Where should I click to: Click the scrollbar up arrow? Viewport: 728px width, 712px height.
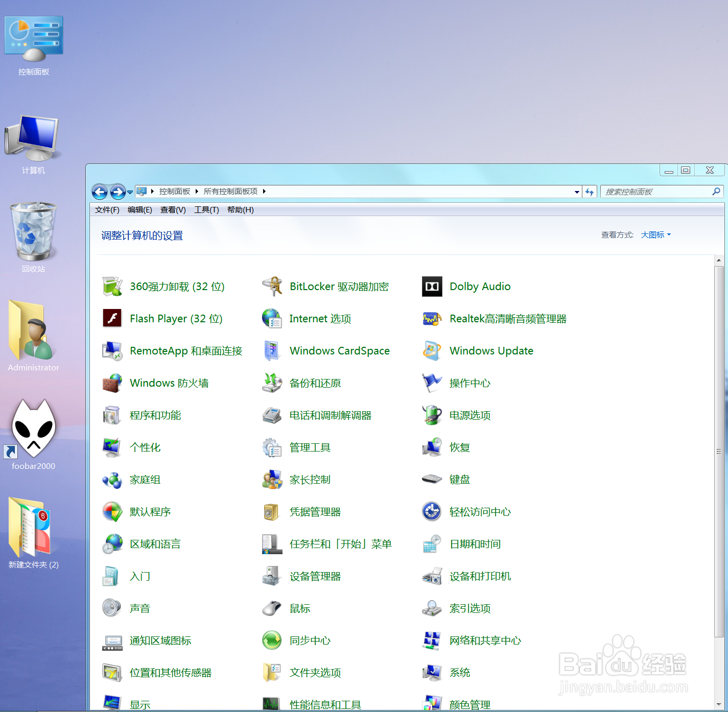(719, 260)
